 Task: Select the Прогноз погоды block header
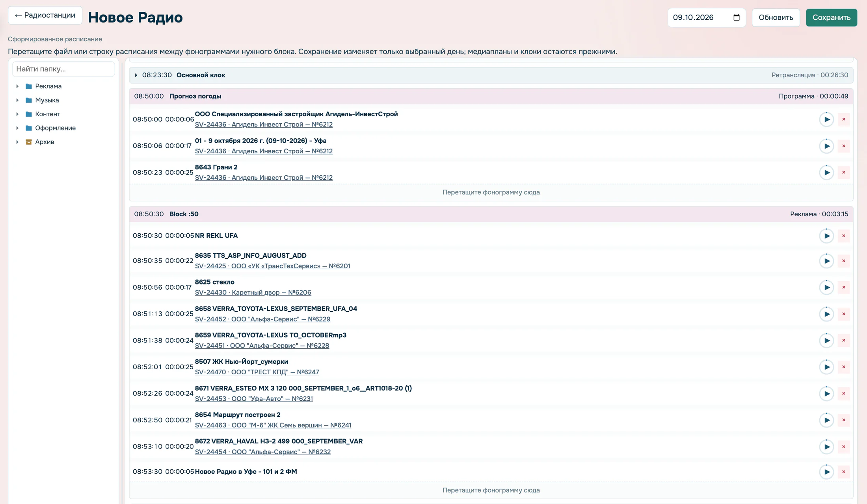491,96
